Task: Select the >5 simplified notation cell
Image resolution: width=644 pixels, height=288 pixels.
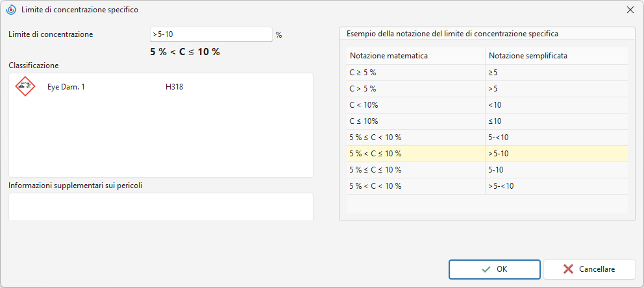Action: 556,89
